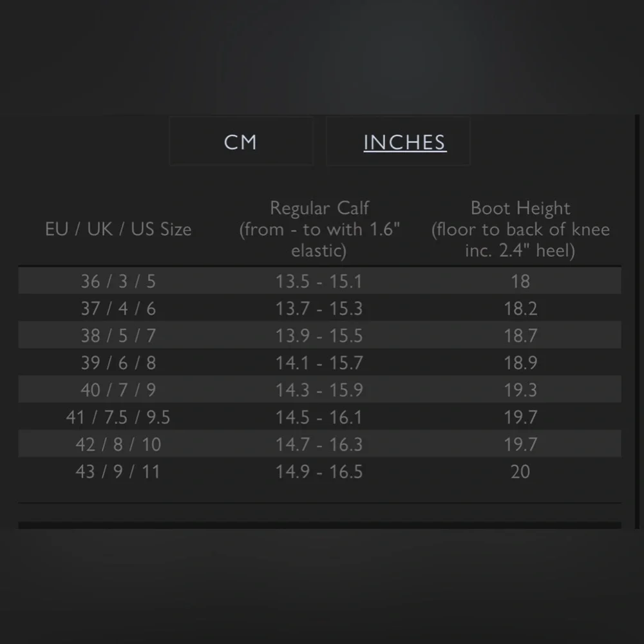The height and width of the screenshot is (644, 644).
Task: Select the INCHES units tab
Action: 404,142
